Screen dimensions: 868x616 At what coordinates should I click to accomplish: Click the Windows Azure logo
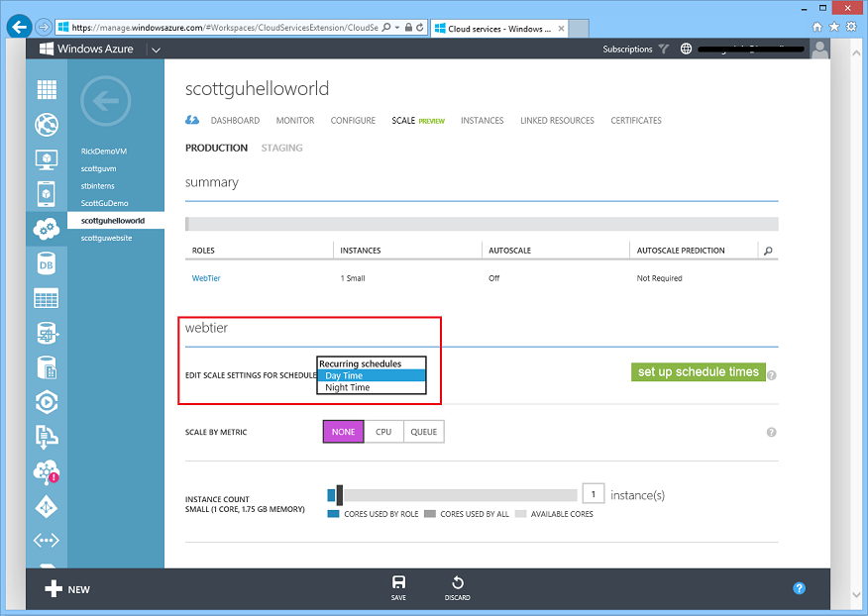pos(86,49)
